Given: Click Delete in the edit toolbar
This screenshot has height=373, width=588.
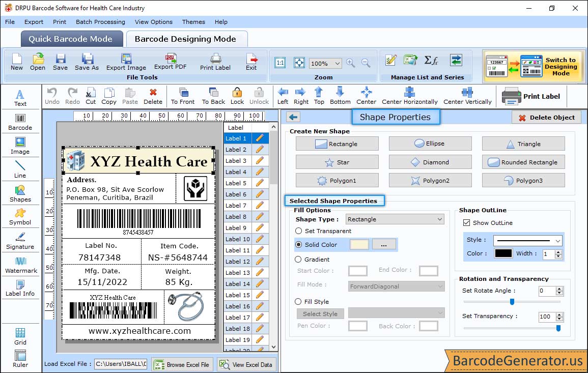Looking at the screenshot, I should (x=153, y=96).
